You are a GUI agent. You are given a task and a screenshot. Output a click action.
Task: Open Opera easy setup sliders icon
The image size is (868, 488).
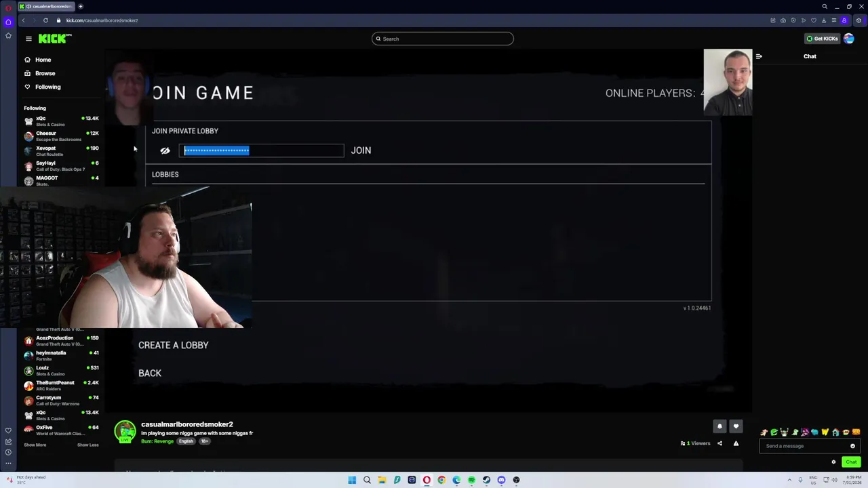point(834,20)
